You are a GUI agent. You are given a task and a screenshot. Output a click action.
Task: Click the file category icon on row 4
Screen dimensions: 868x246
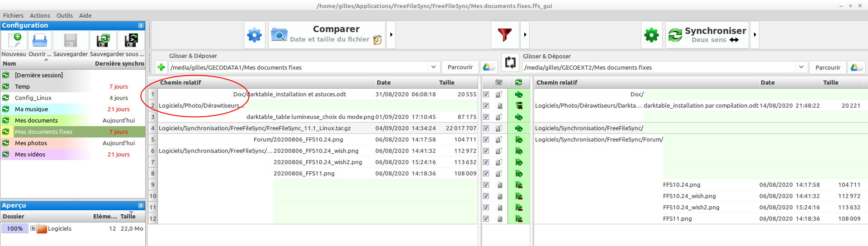(499, 128)
